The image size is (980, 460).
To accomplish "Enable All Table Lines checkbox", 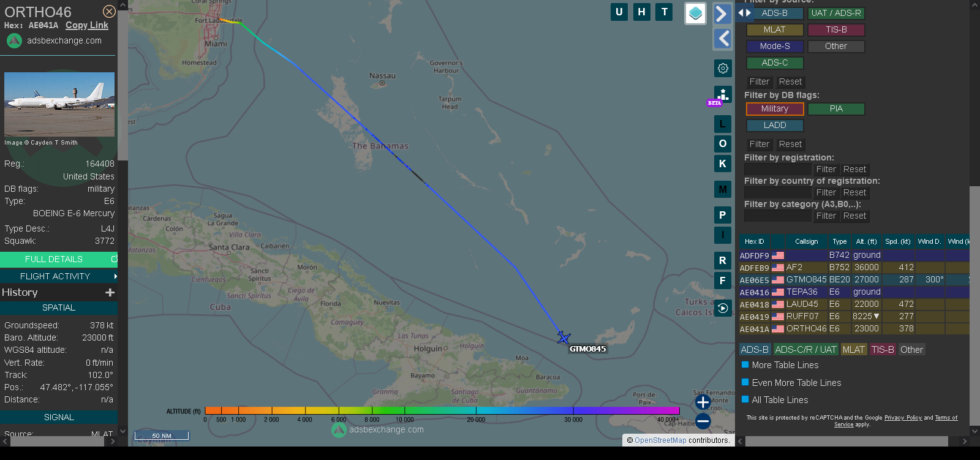I will [x=745, y=399].
